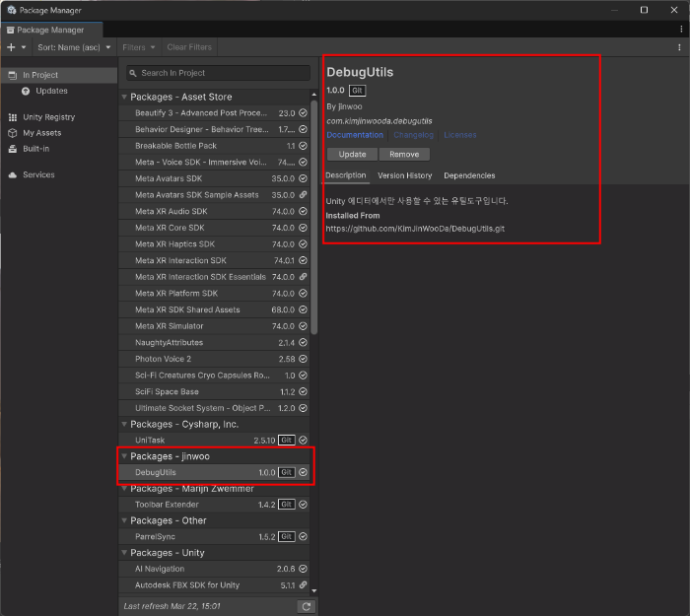Open the Filters dropdown
This screenshot has width=690, height=616.
click(139, 47)
